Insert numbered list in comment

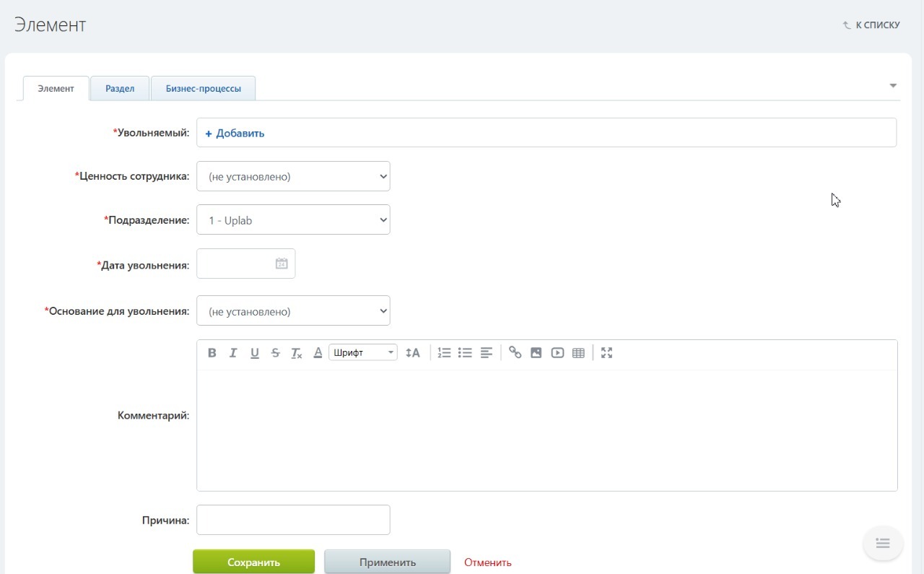pyautogui.click(x=444, y=353)
